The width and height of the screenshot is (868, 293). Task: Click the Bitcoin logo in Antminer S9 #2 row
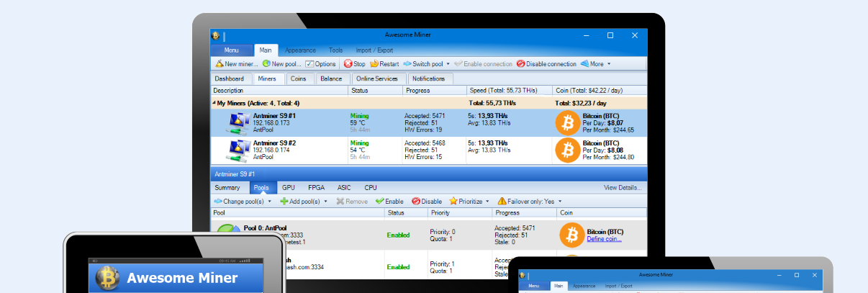(567, 150)
